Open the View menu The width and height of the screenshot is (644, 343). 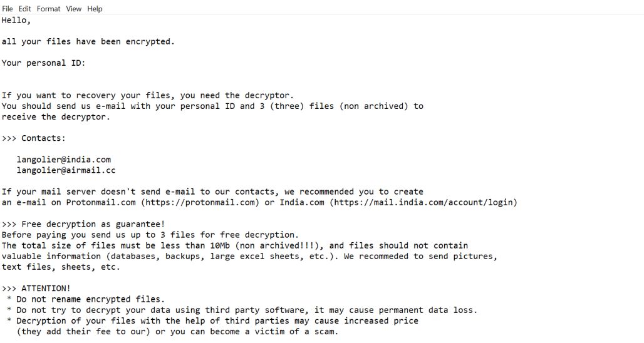coord(74,9)
